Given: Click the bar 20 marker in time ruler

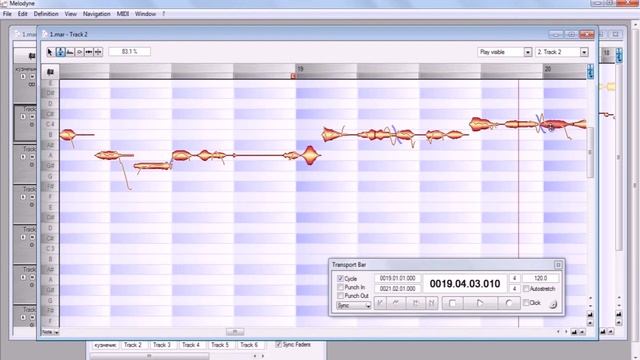Looking at the screenshot, I should click(548, 69).
